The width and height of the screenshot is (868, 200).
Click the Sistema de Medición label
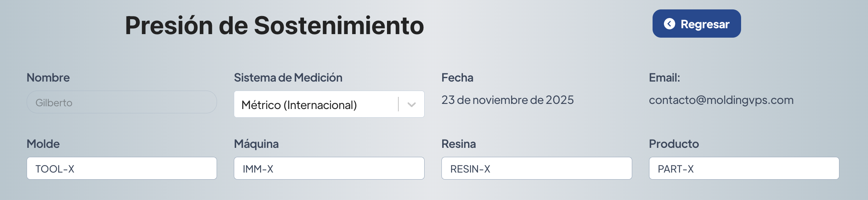pos(288,78)
